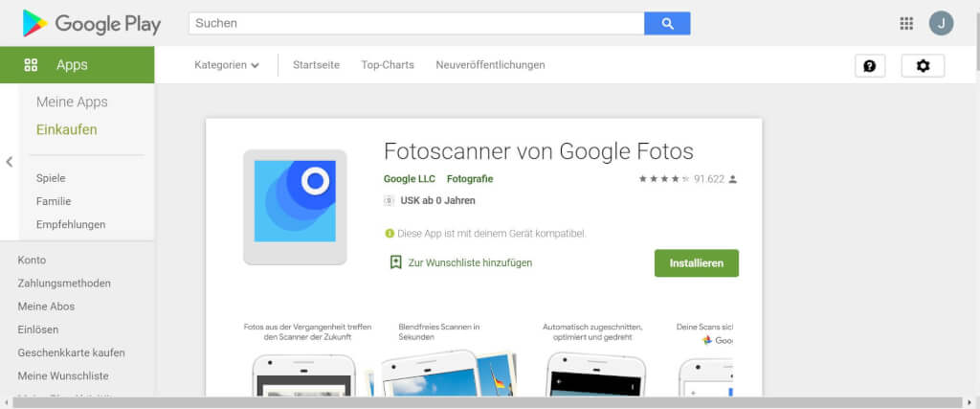Open Geschenkkarte kaufen link
980x409 pixels.
pyautogui.click(x=71, y=352)
